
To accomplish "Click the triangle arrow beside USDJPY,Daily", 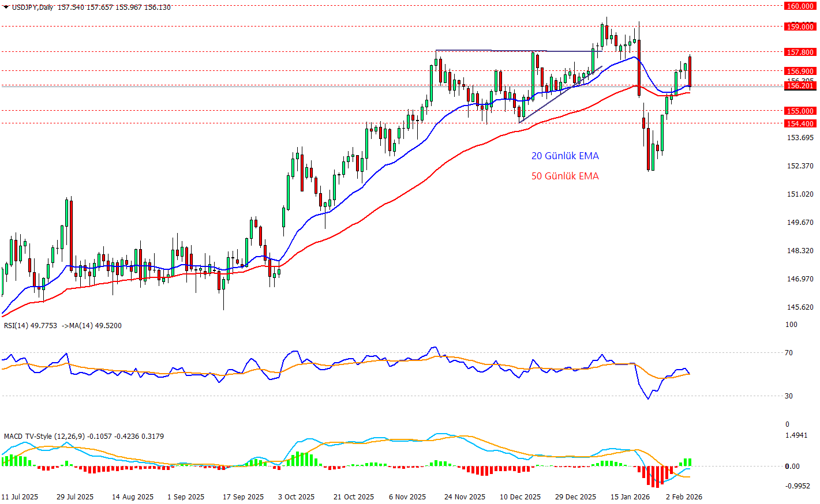I will 6,7.
